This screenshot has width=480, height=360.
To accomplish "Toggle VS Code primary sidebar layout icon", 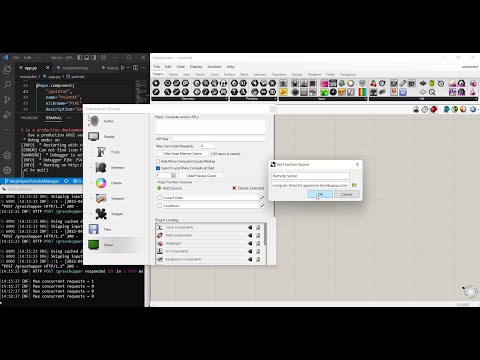I will pyautogui.click(x=80, y=58).
